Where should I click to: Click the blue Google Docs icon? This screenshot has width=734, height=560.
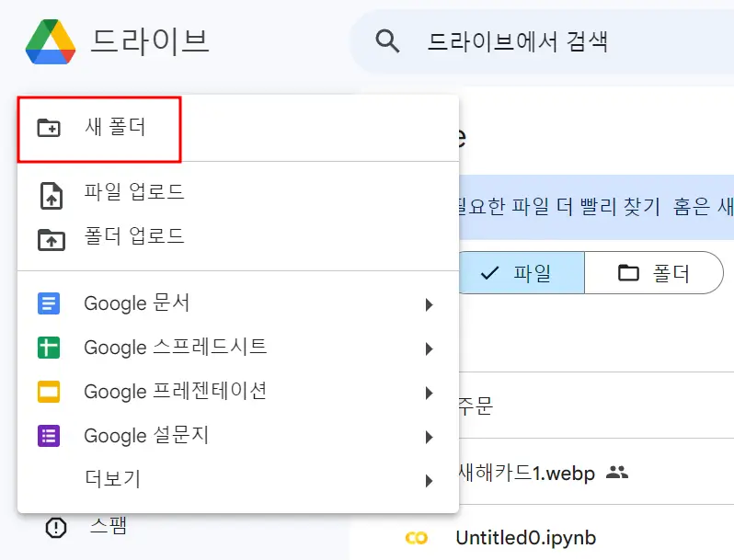49,303
